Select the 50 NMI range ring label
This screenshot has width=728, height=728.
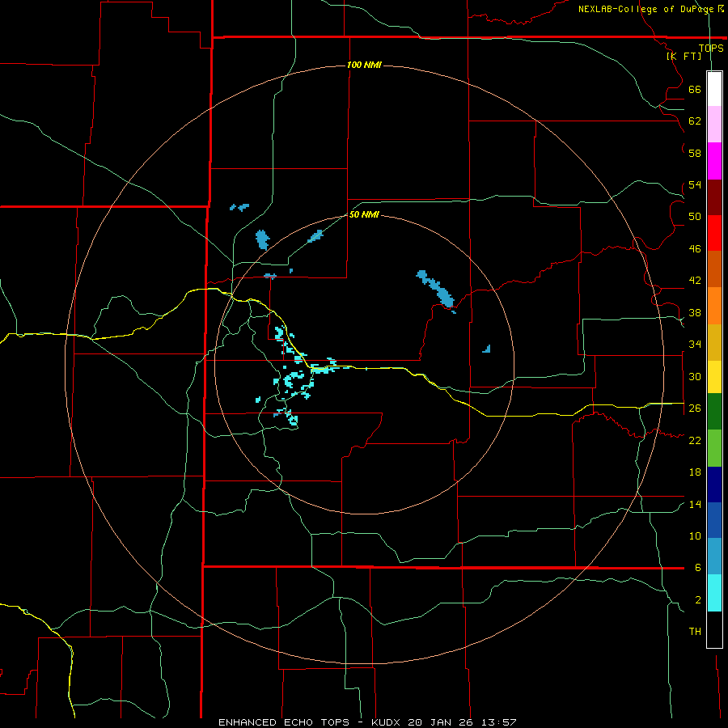364,214
